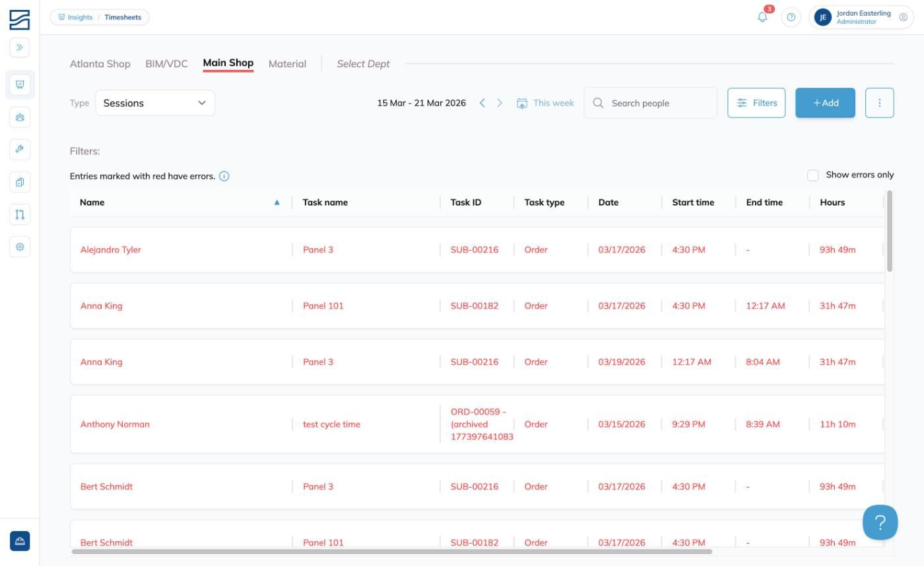Go to the previous week
The image size is (924, 566).
point(482,103)
